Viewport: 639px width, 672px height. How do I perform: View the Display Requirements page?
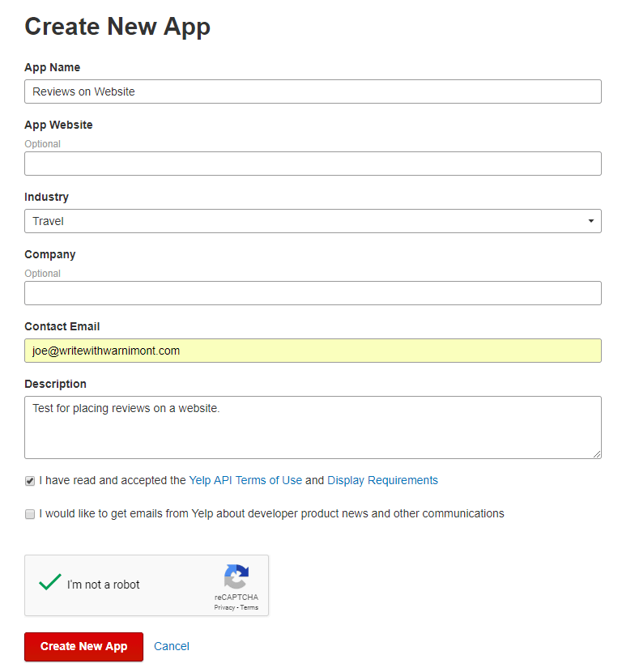(382, 479)
